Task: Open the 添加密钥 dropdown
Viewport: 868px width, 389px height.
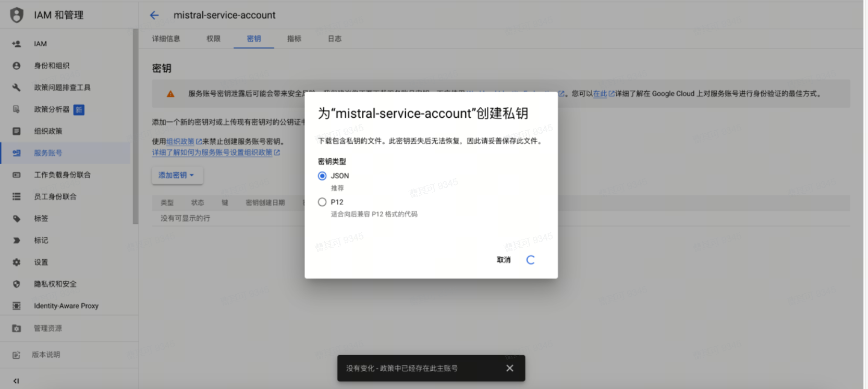Action: pyautogui.click(x=177, y=175)
